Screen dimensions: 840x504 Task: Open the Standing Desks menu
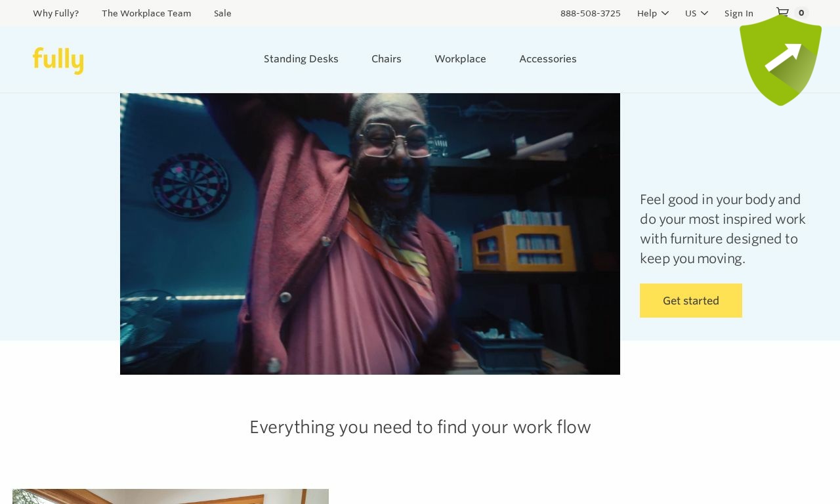[x=301, y=59]
